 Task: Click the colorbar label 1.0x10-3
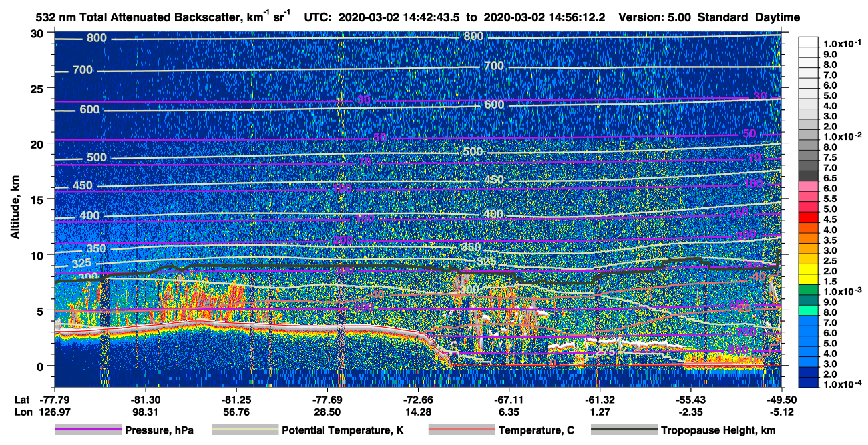[x=843, y=291]
